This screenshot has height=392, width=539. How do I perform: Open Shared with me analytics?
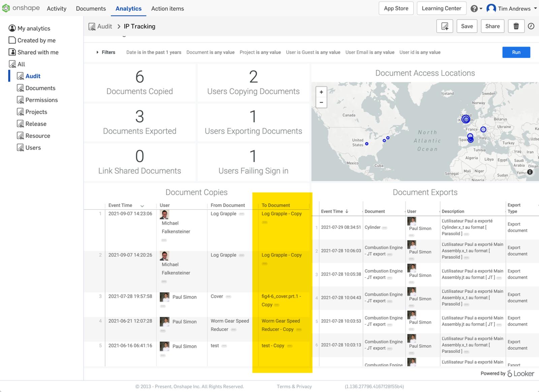[38, 52]
